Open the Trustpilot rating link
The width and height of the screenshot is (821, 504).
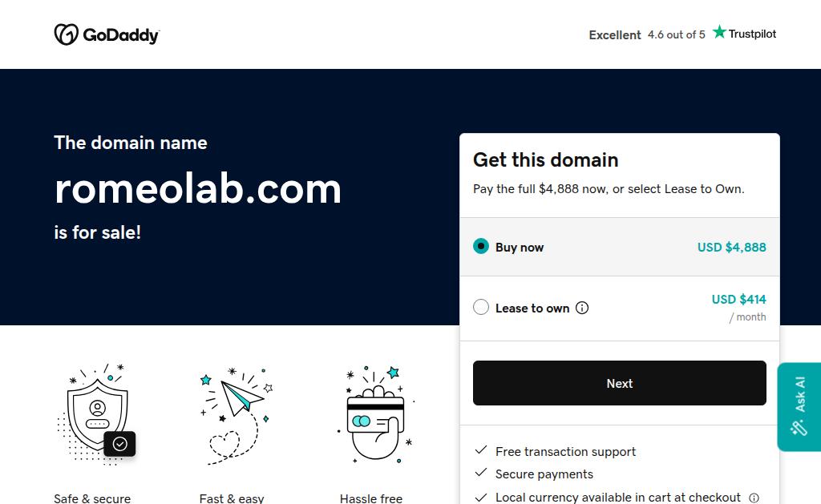pyautogui.click(x=682, y=34)
